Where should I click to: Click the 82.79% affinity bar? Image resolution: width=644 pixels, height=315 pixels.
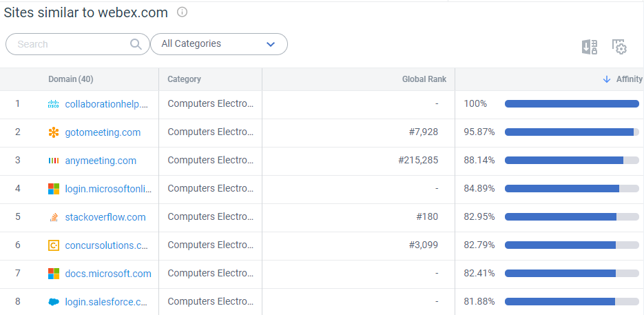[572, 245]
